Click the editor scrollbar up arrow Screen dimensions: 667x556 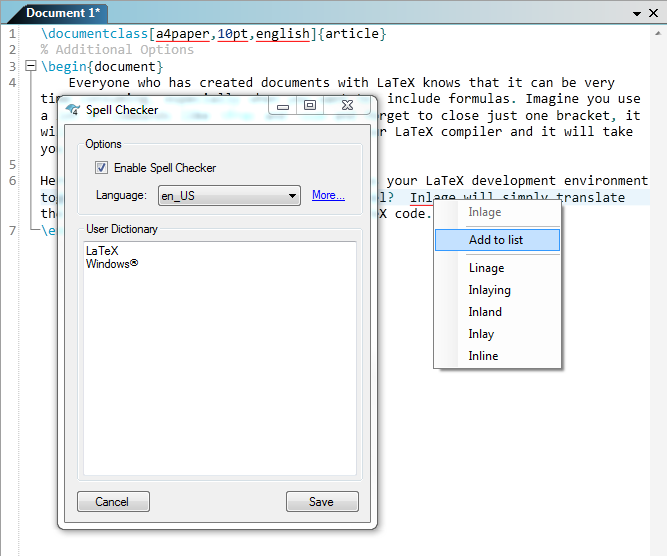658,33
